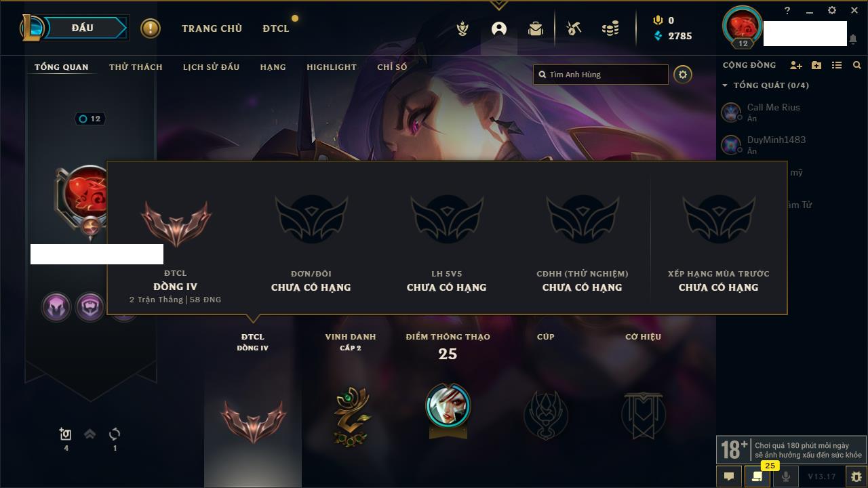Screen dimensions: 868x488
Task: Open the Loot crafting hammer icon
Action: [574, 28]
